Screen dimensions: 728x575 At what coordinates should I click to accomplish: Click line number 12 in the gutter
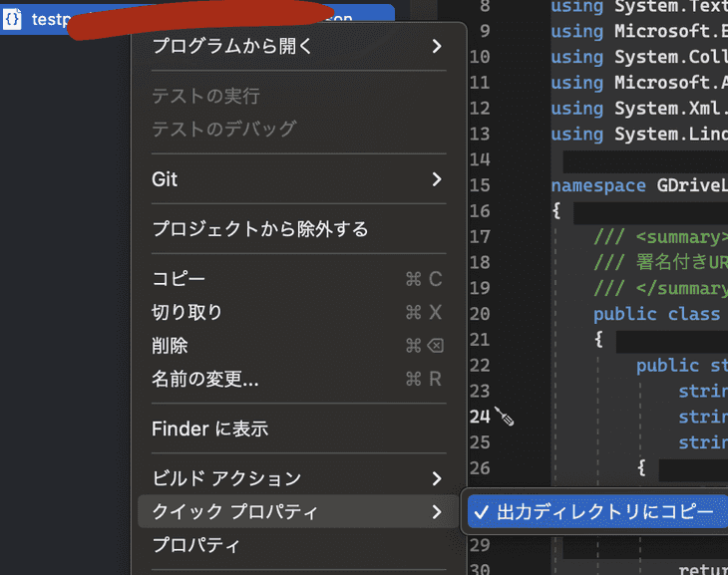480,109
